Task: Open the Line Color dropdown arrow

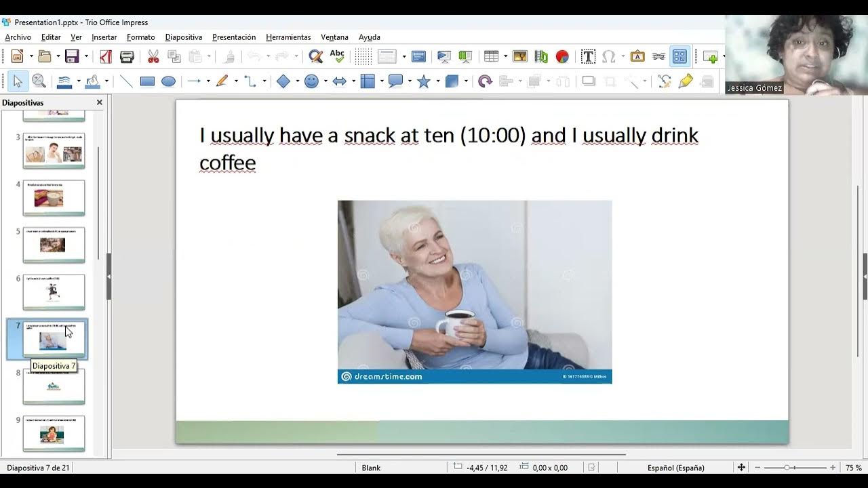Action: pyautogui.click(x=79, y=81)
